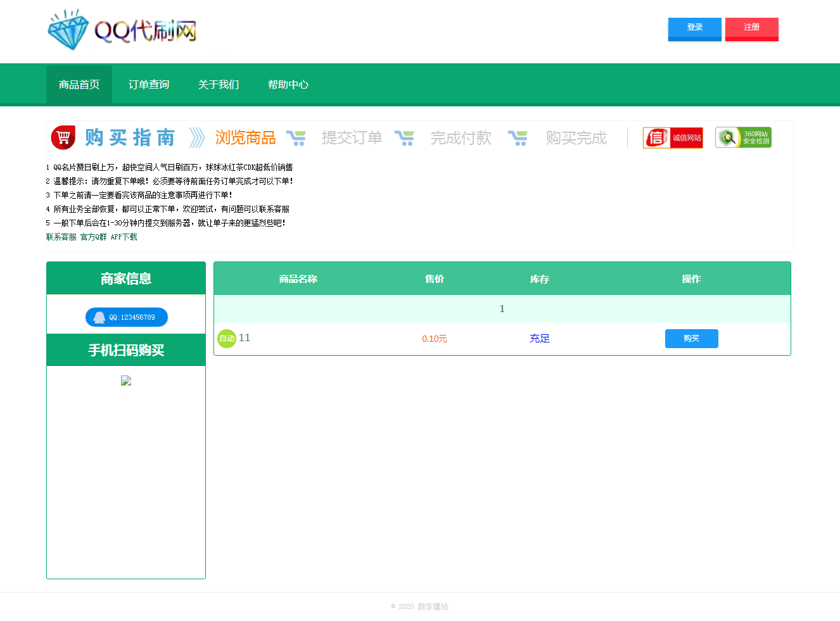Image resolution: width=840 pixels, height=621 pixels.
Task: Click notice line 5 starting with 一般下单后
Action: pos(166,223)
